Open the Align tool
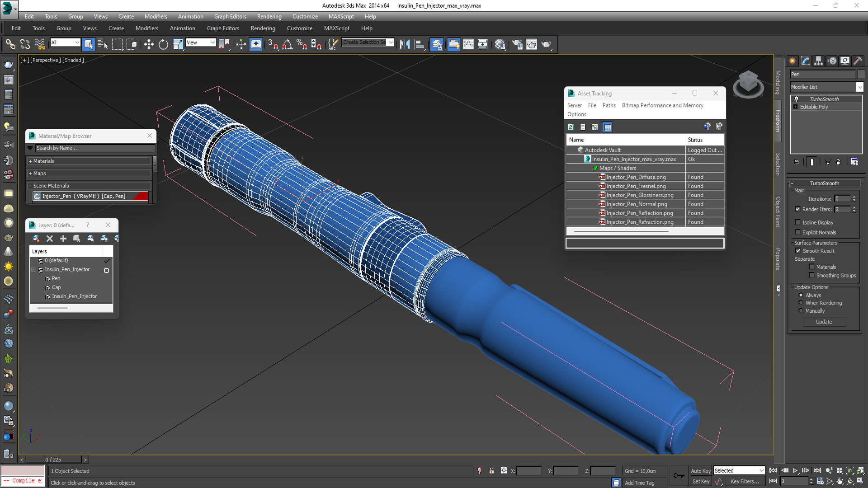Viewport: 868px width, 488px height. click(x=420, y=44)
